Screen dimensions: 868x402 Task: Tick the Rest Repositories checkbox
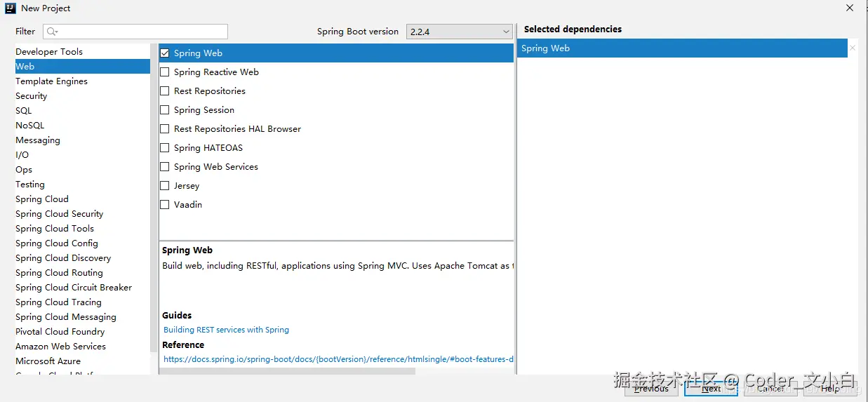[x=165, y=91]
